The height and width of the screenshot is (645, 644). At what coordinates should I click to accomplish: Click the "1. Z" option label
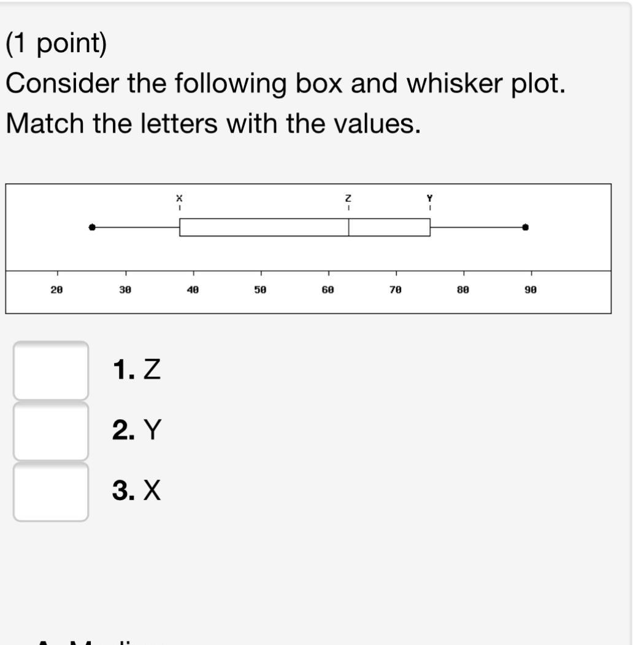click(x=137, y=370)
